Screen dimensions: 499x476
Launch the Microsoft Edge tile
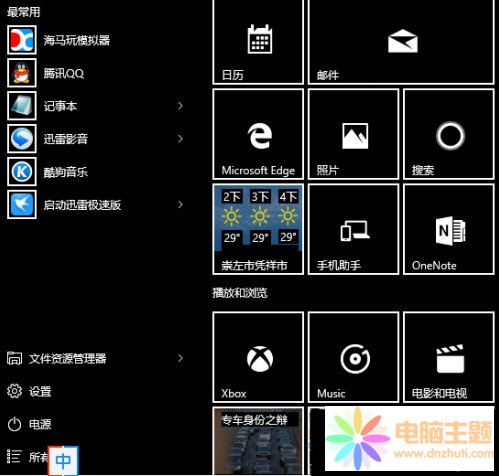[258, 134]
